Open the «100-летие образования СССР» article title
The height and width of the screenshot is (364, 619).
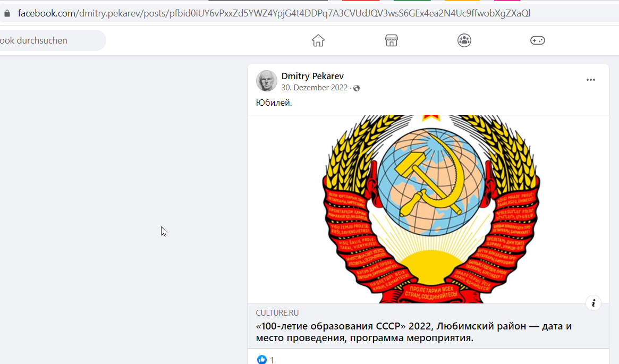click(x=414, y=332)
